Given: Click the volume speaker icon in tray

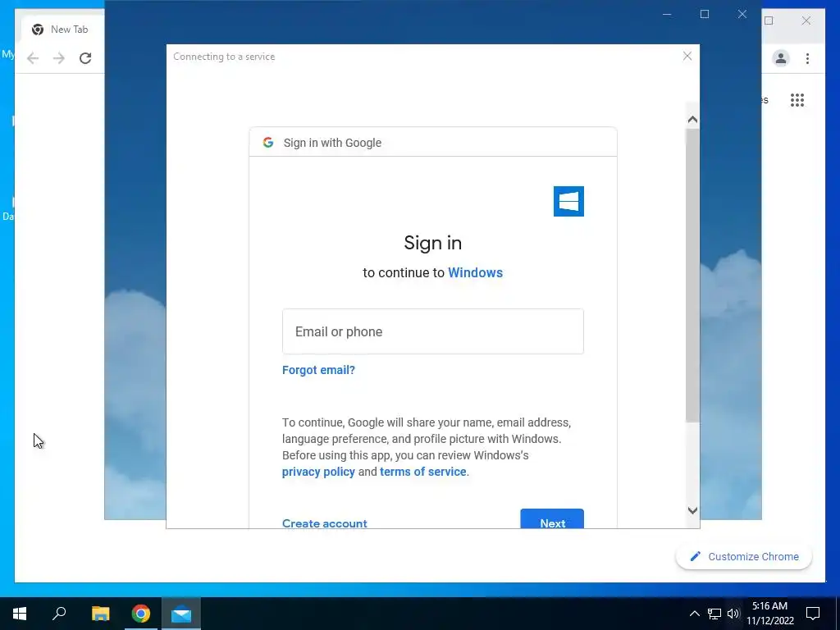Looking at the screenshot, I should [733, 614].
